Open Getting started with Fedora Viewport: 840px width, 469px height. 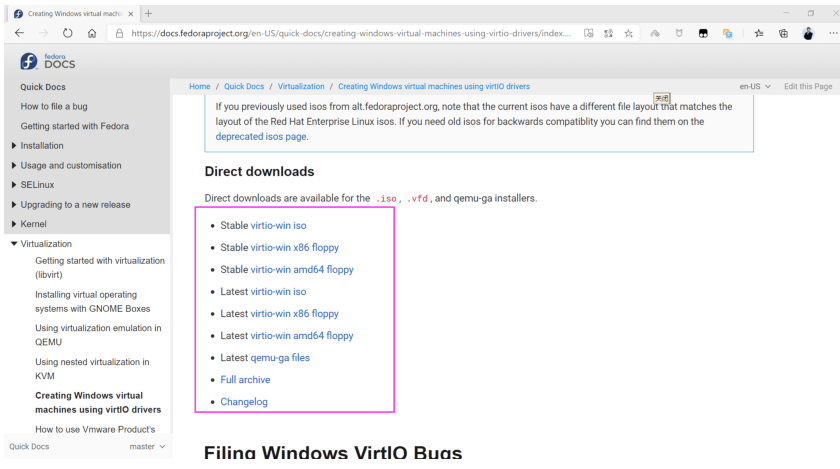(74, 126)
